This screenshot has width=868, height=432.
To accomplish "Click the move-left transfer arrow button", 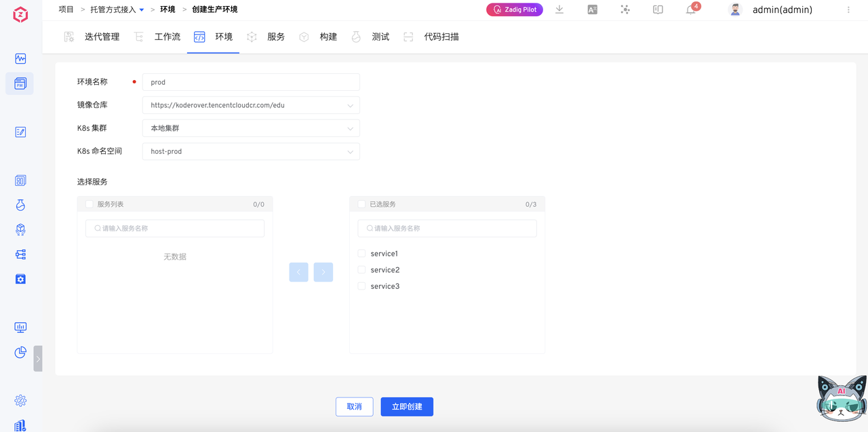I will click(x=298, y=272).
